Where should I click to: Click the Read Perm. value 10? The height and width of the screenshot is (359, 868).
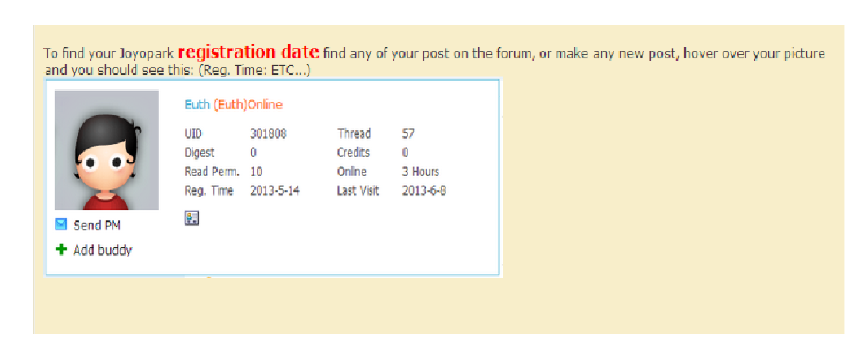tap(256, 172)
